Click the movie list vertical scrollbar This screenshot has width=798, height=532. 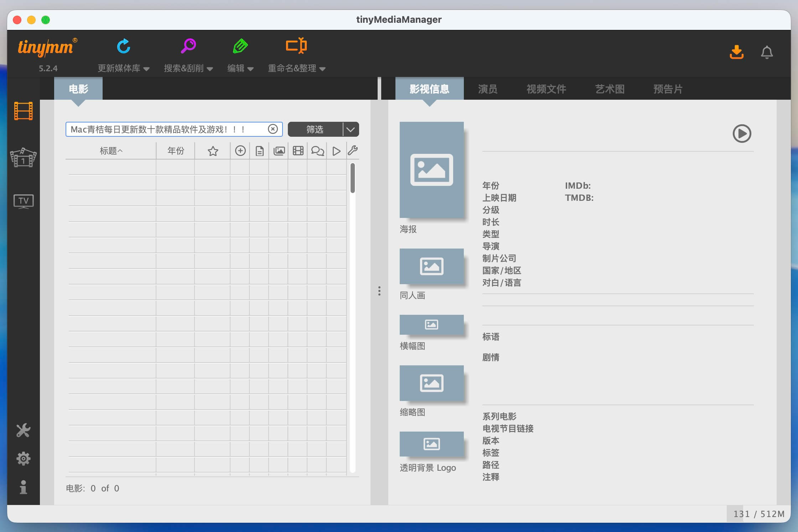point(352,178)
